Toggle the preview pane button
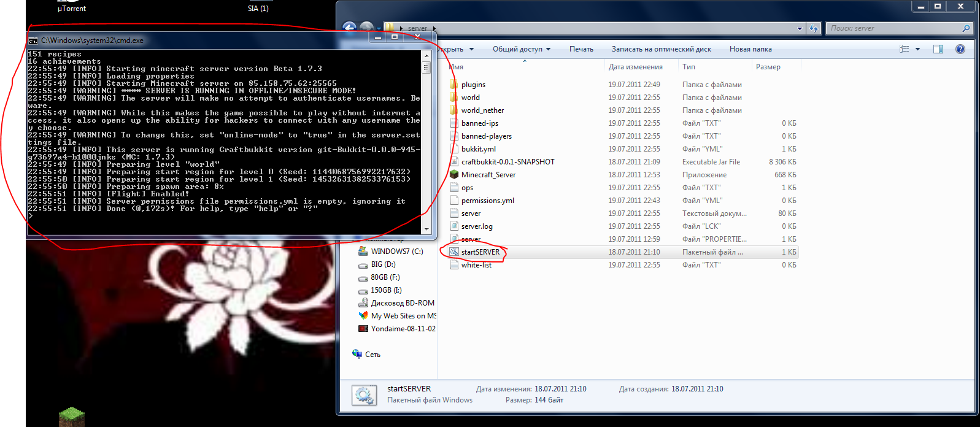Screen dimensions: 980x427 pos(938,49)
